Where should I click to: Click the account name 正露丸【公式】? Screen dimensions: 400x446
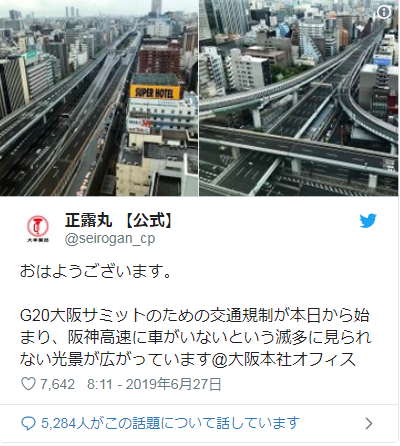[119, 220]
